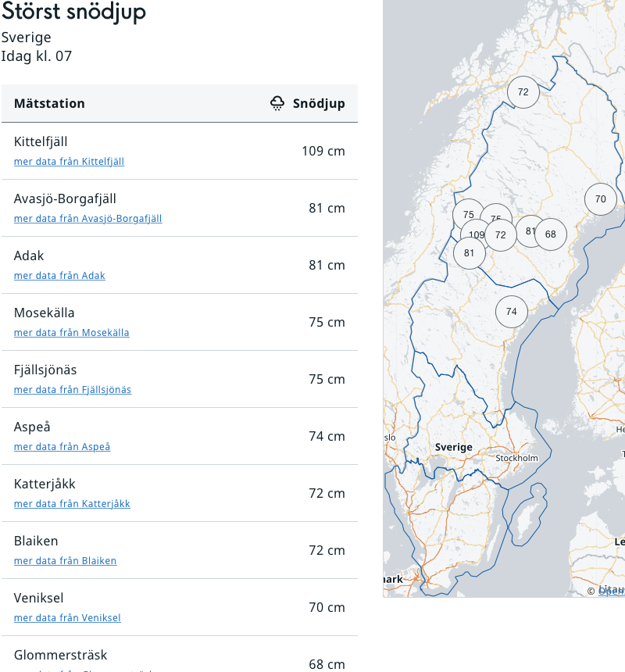Select the map marker showing 74
Image resolution: width=625 pixels, height=672 pixels.
pyautogui.click(x=512, y=312)
